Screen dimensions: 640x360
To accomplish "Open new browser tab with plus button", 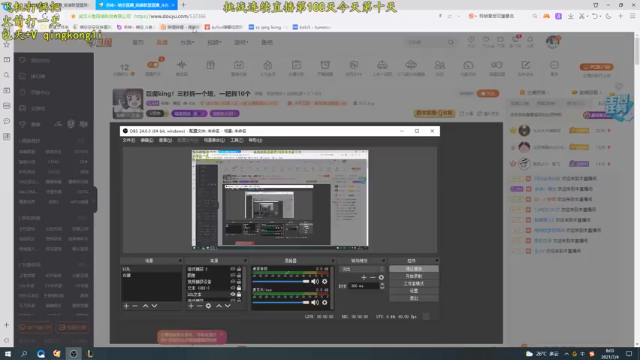I will coord(184,5).
